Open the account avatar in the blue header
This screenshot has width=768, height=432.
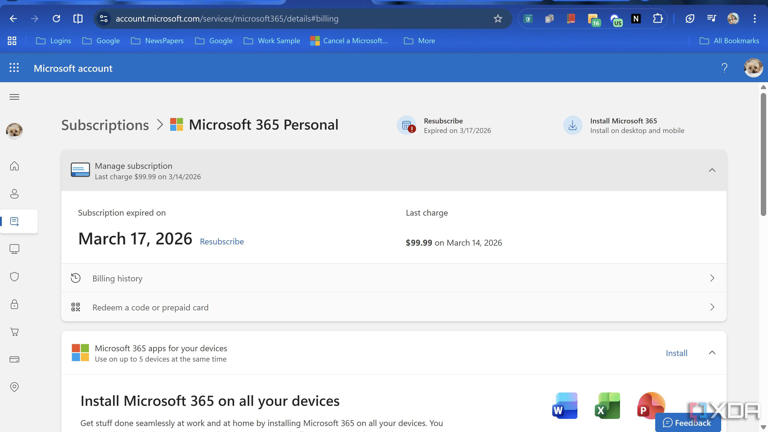(753, 68)
